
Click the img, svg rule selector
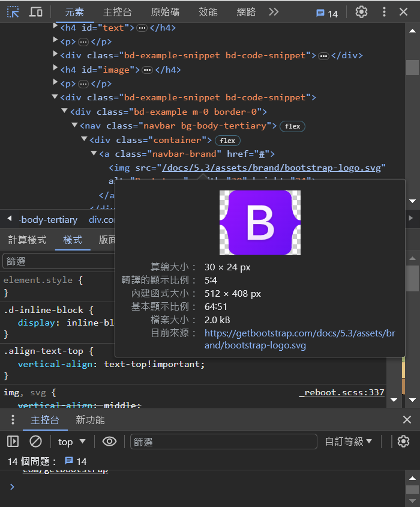(x=25, y=392)
